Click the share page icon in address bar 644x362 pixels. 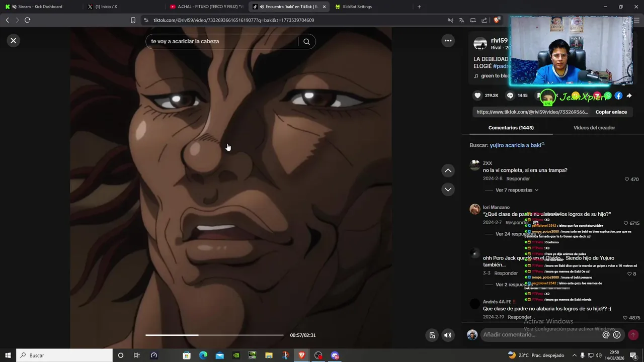(x=484, y=20)
